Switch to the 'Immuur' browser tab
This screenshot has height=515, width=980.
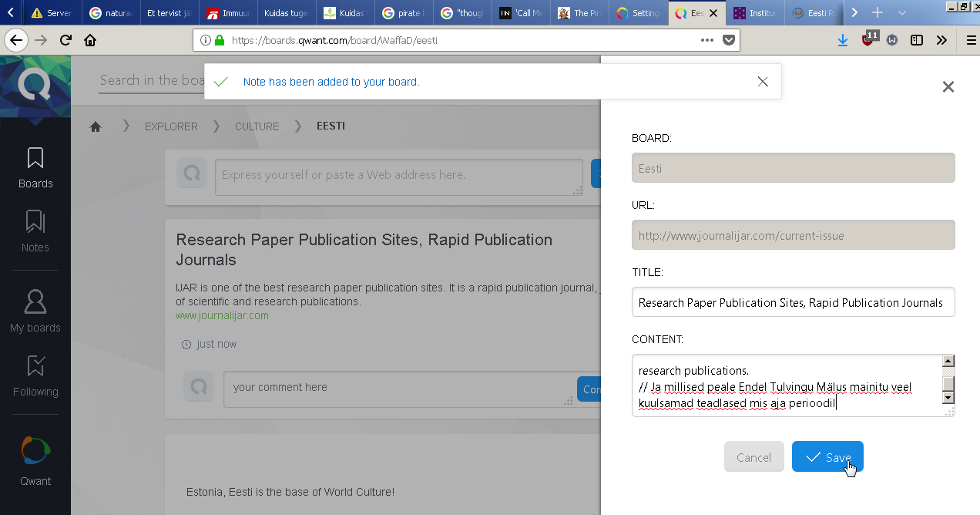228,13
